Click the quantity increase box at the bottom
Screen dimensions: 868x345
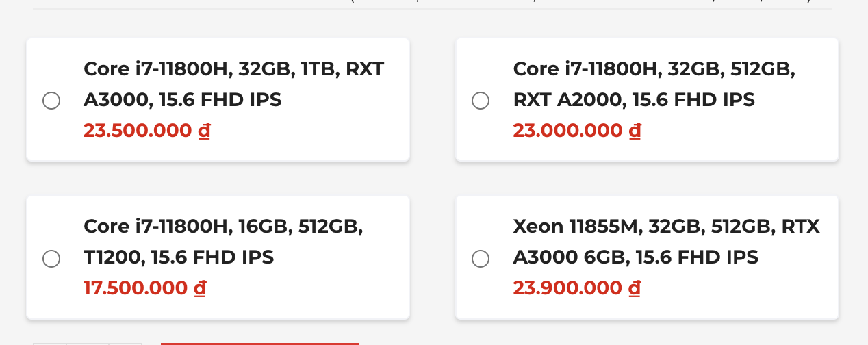tap(126, 344)
